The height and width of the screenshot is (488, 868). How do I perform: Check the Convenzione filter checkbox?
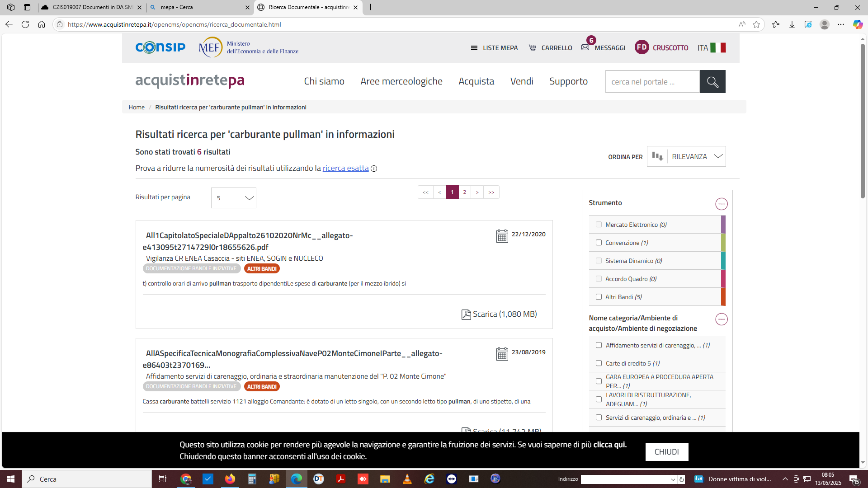point(599,243)
